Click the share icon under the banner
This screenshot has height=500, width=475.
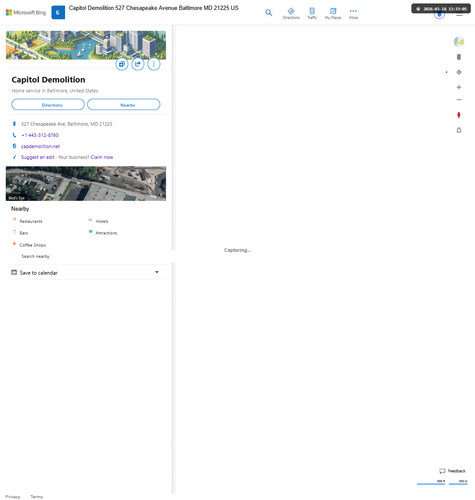point(138,64)
